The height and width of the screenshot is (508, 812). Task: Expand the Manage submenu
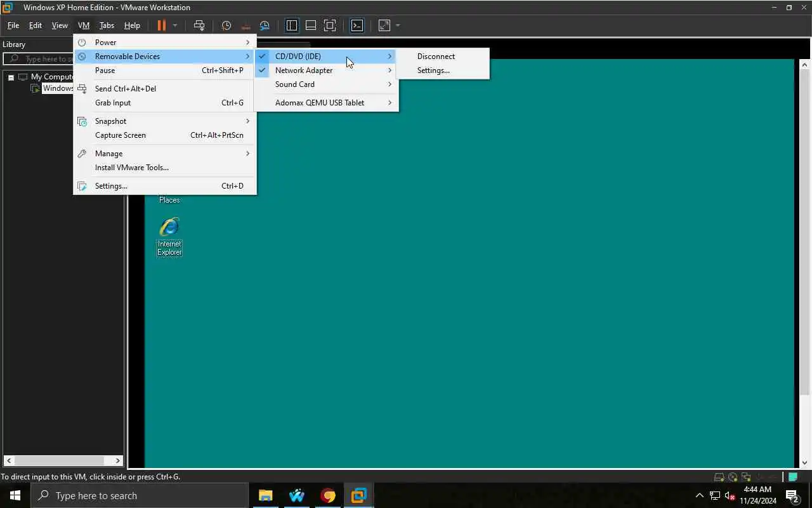tap(165, 153)
